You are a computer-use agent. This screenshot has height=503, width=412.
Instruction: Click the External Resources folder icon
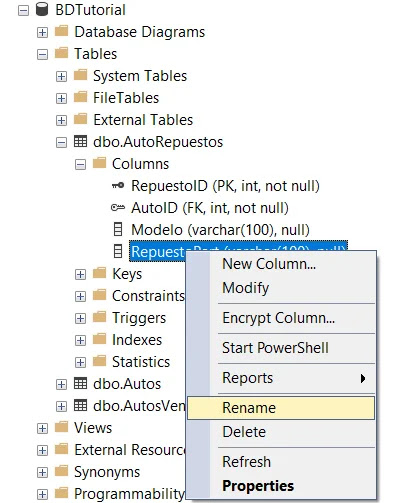point(61,449)
